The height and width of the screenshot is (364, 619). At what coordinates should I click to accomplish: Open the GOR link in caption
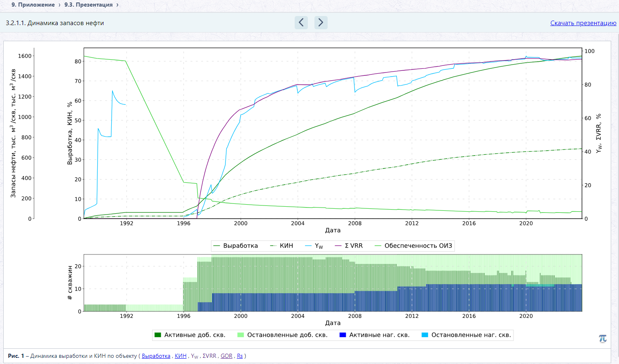tap(226, 356)
